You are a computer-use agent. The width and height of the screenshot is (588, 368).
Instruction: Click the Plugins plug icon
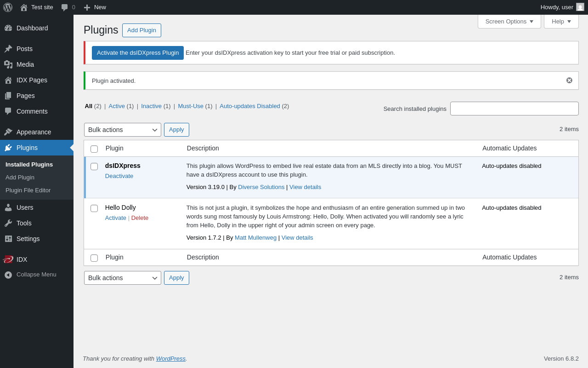(8, 148)
